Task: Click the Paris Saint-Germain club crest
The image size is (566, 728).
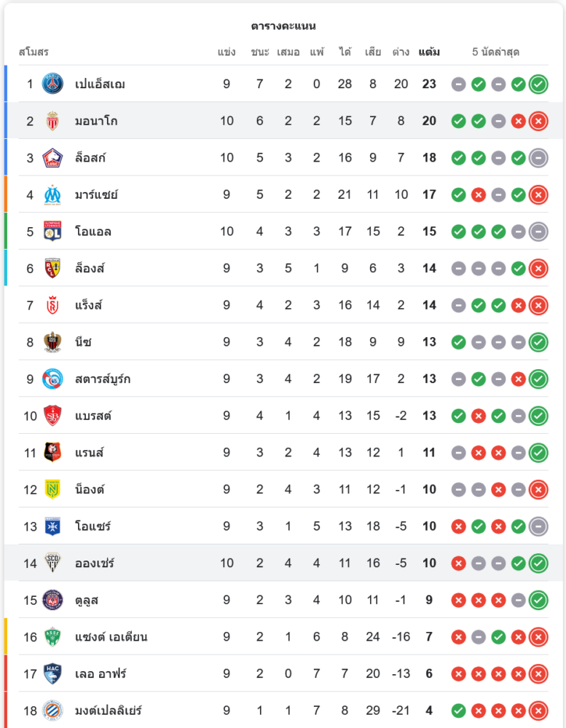Action: (x=52, y=84)
